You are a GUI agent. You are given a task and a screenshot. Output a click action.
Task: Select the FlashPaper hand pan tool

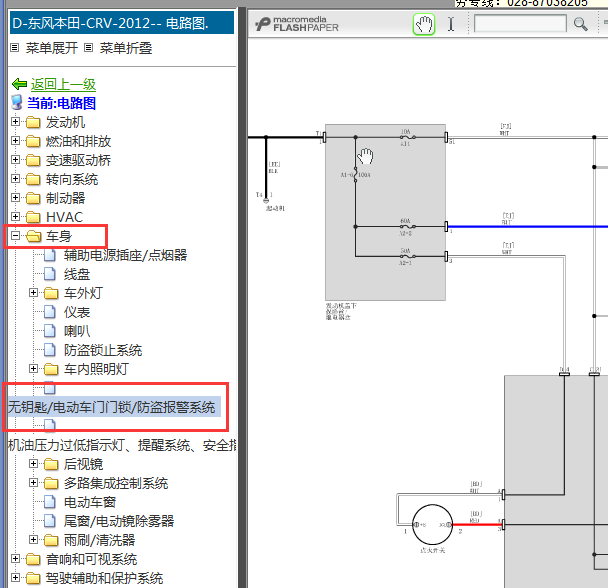(x=423, y=24)
